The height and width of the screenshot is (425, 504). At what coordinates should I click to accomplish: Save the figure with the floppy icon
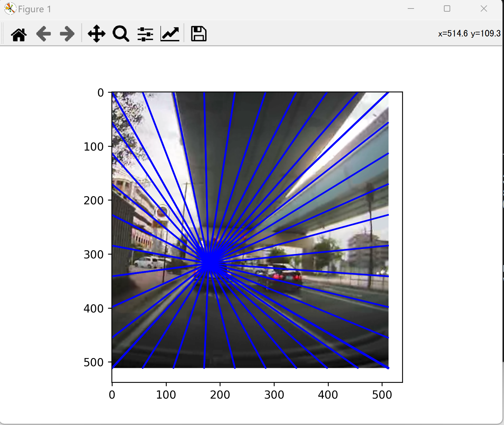coord(199,34)
